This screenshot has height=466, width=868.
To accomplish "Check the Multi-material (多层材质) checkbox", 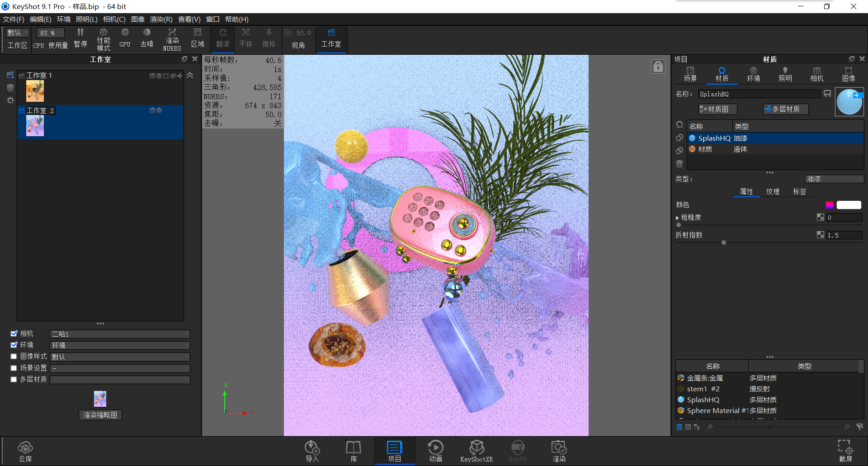I will (x=14, y=380).
